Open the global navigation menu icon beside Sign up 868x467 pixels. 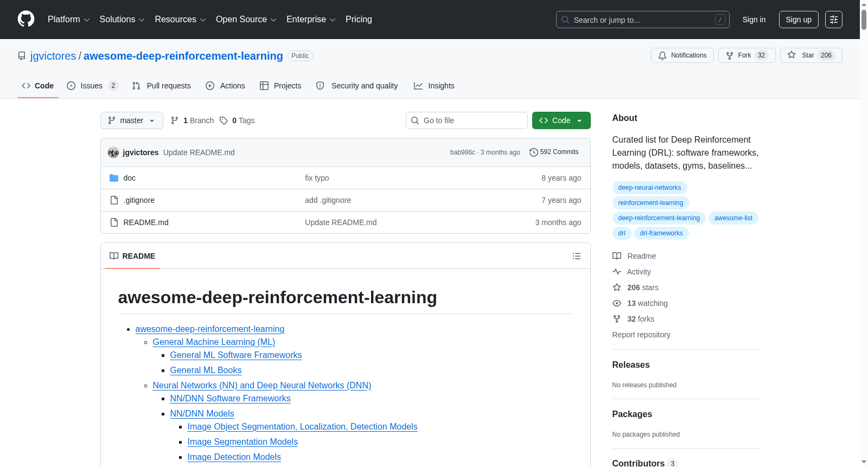pos(834,20)
